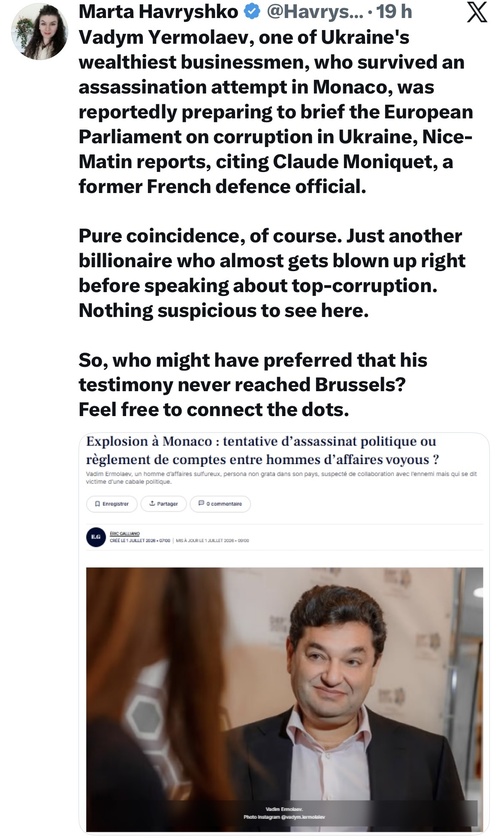
Task: Open the Éric Galliano author link
Action: [125, 533]
